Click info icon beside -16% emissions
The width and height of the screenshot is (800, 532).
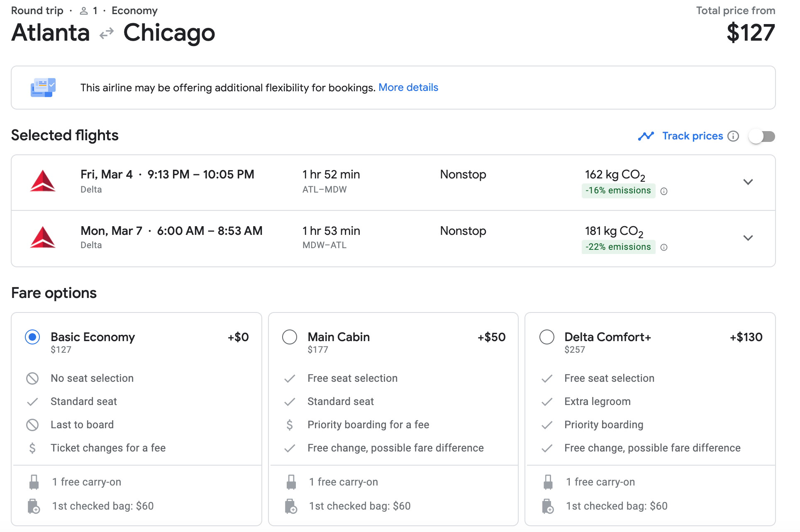[664, 191]
